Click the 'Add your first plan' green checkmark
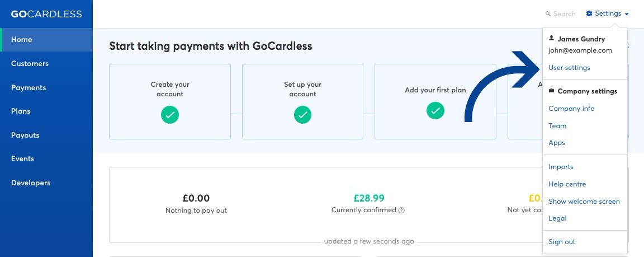 pos(435,111)
